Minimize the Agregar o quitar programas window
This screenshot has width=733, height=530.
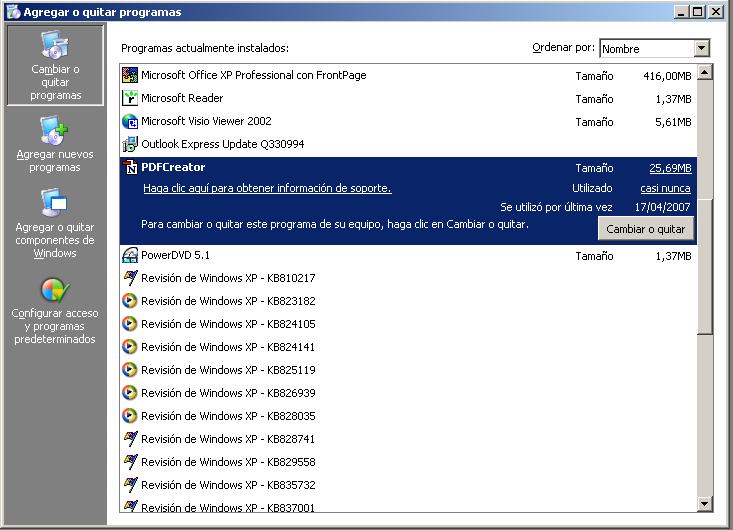coord(682,12)
